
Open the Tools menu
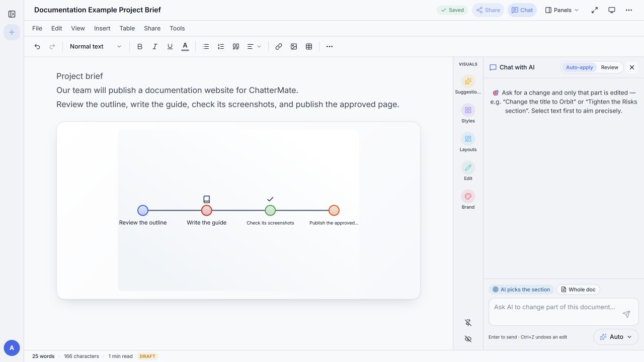pos(177,28)
